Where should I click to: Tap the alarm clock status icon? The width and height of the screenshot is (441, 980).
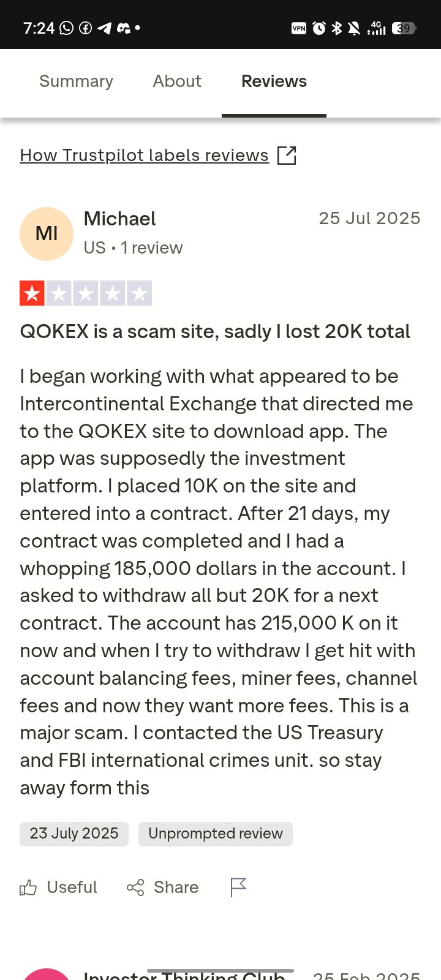(318, 28)
